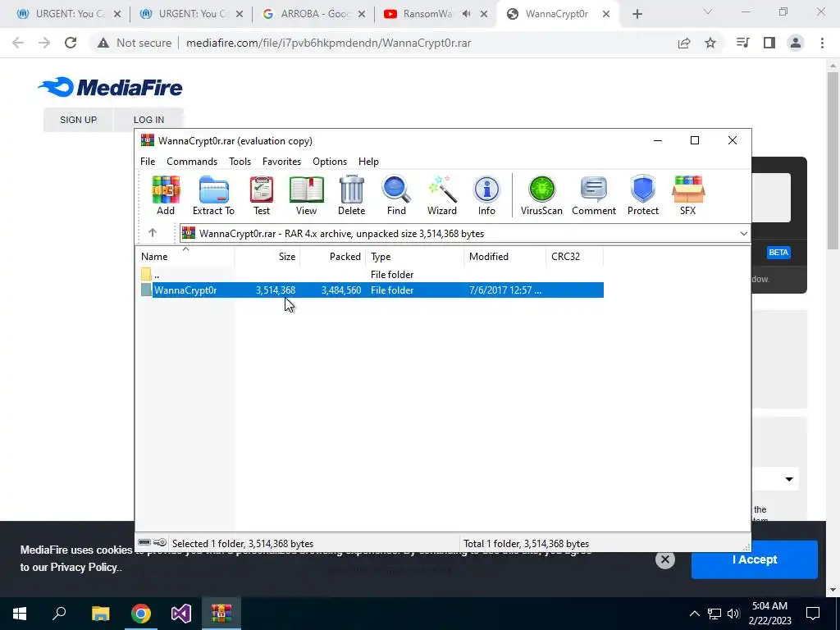Expand the archive path dropdown
The image size is (840, 630).
[x=743, y=234]
